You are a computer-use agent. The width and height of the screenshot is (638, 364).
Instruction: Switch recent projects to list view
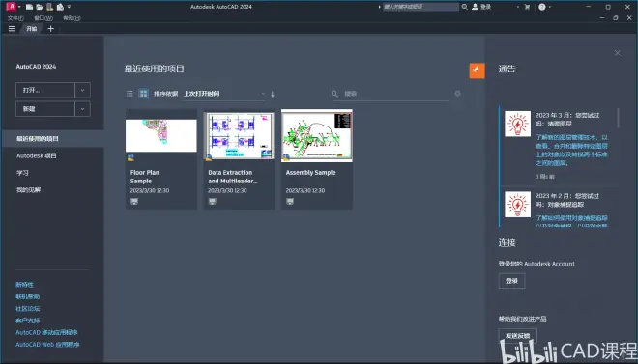pos(130,94)
